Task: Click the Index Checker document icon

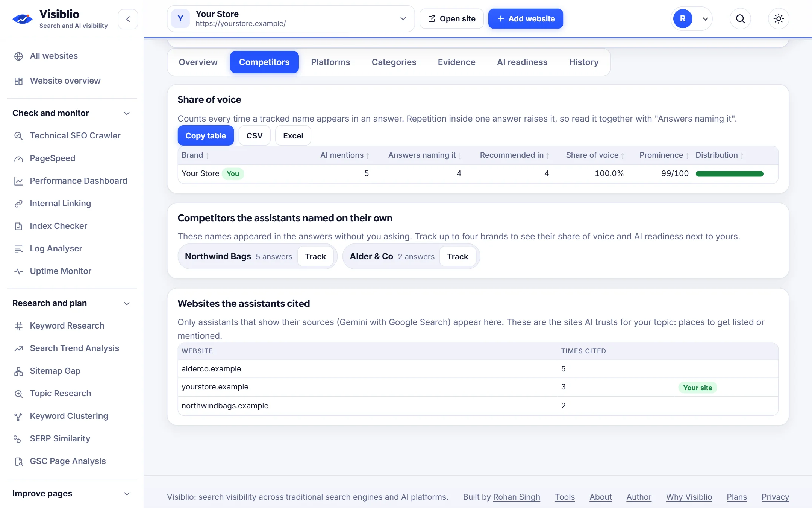Action: 18,226
